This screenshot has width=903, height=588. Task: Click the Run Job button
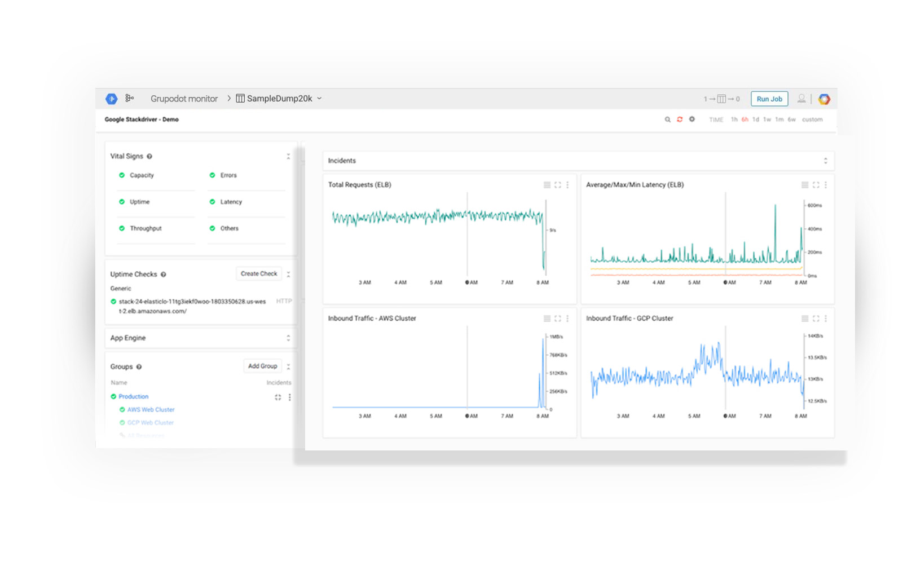(x=769, y=99)
